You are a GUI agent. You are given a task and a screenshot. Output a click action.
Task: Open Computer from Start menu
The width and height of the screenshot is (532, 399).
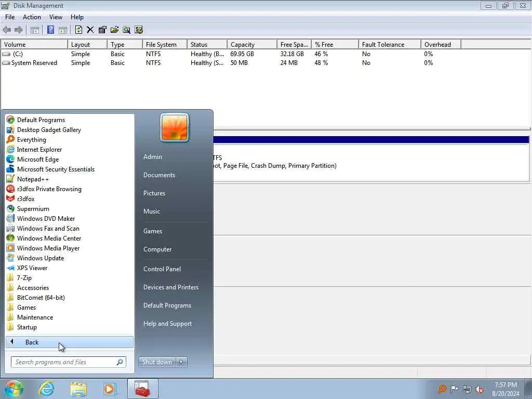[x=157, y=249]
